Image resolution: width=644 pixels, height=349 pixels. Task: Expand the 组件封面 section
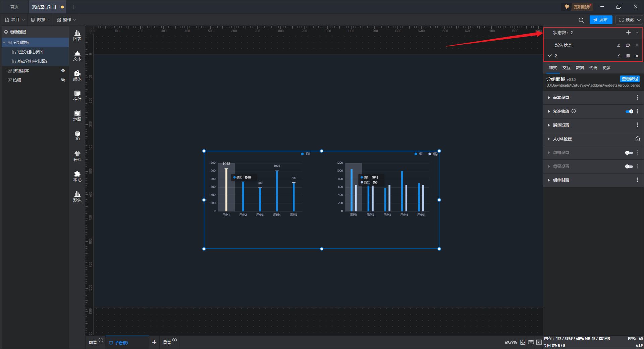549,180
